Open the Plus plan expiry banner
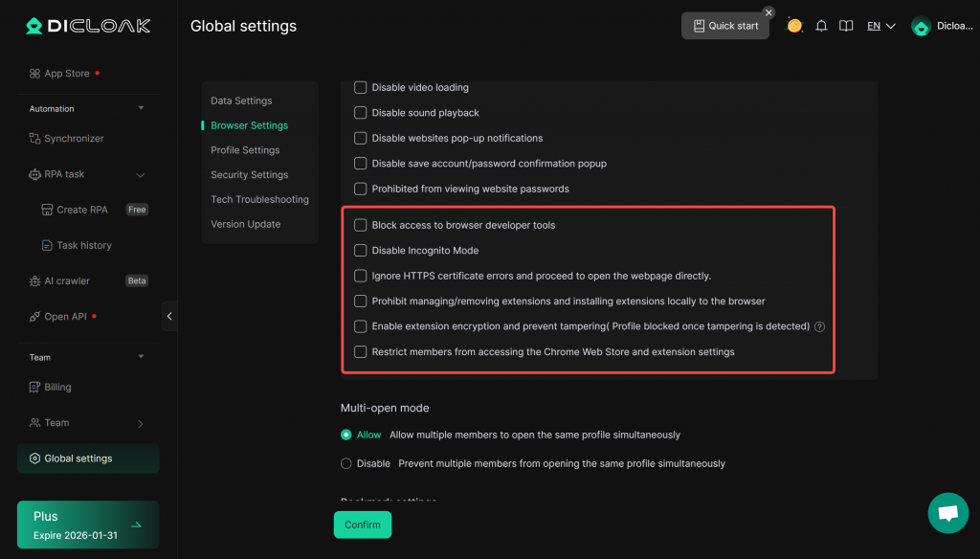Screen dimensions: 980x559 click(x=88, y=525)
